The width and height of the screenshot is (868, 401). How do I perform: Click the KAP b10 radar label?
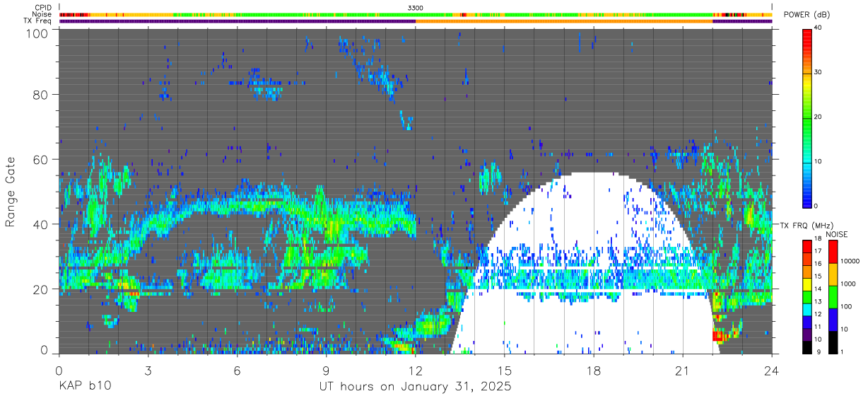83,387
